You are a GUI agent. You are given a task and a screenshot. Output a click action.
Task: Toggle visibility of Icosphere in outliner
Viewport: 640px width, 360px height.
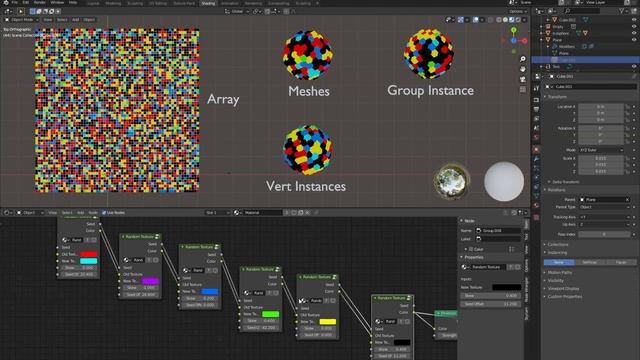(634, 33)
